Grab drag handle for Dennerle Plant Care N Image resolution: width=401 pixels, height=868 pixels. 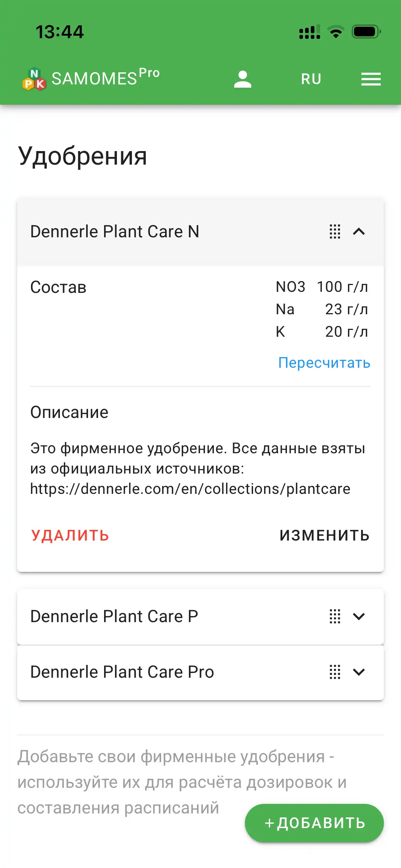point(335,232)
